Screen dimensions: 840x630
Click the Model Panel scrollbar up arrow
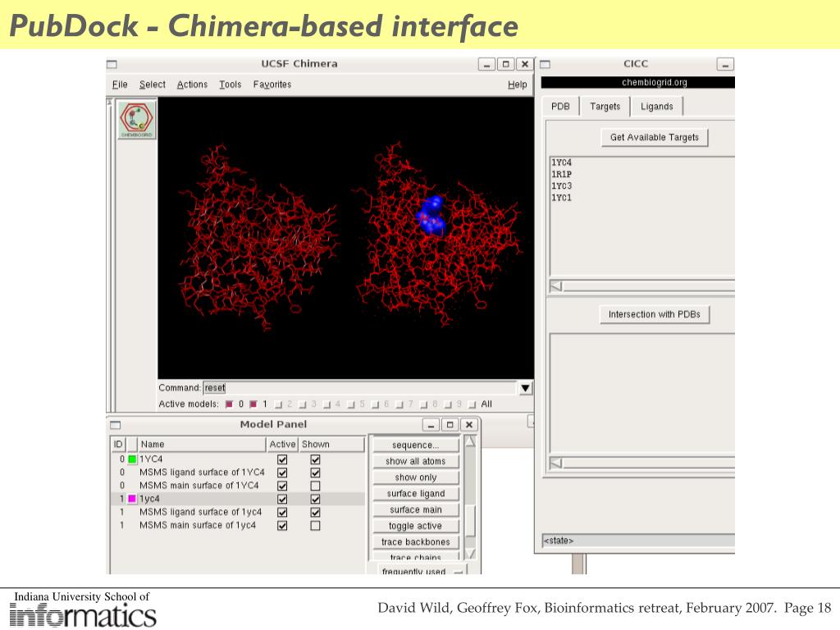pyautogui.click(x=470, y=441)
